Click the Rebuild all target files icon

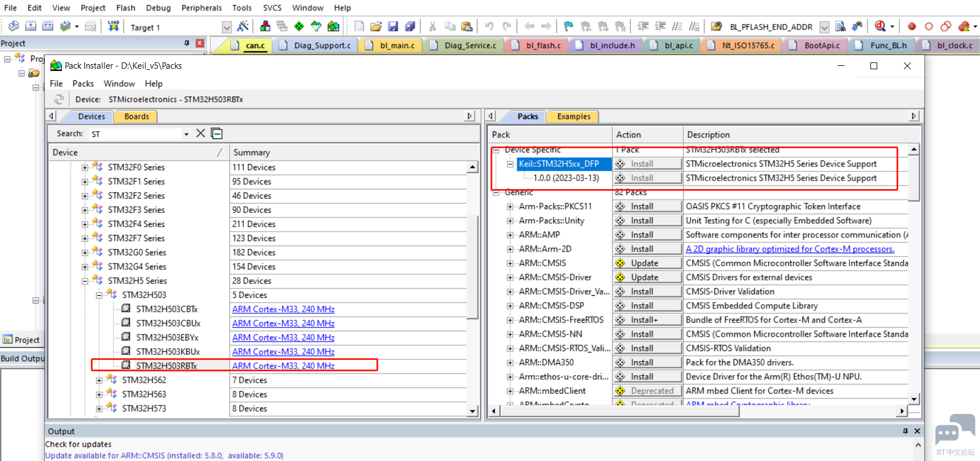click(48, 26)
